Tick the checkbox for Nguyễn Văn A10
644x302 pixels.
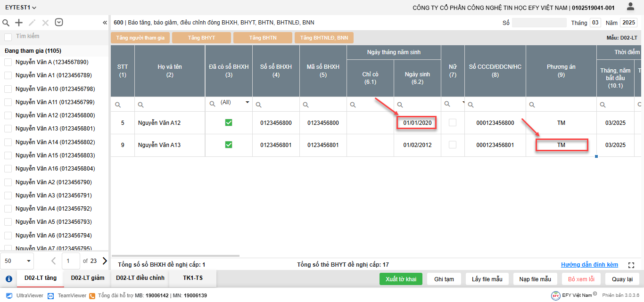[8, 89]
